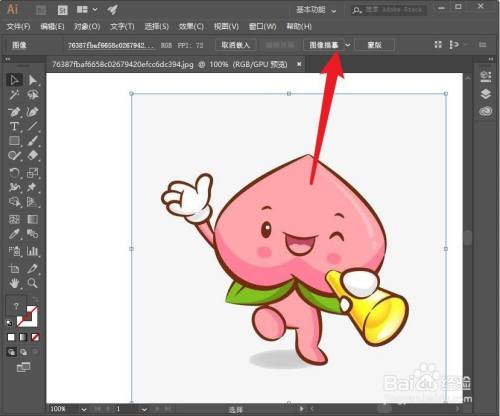Select the Type tool

(14, 127)
